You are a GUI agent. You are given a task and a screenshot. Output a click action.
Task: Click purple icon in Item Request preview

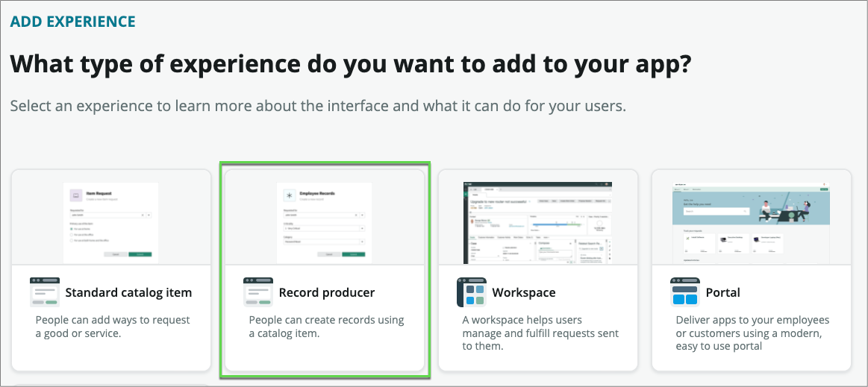[75, 196]
